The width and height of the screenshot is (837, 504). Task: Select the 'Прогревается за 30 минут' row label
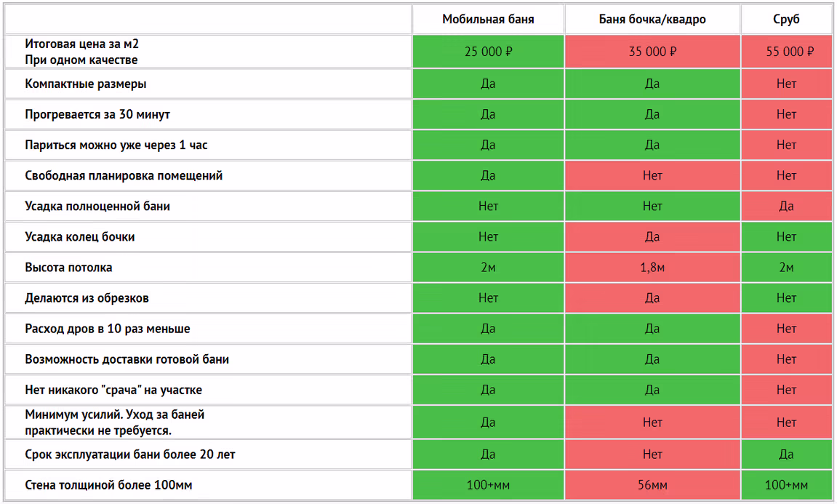tap(97, 114)
